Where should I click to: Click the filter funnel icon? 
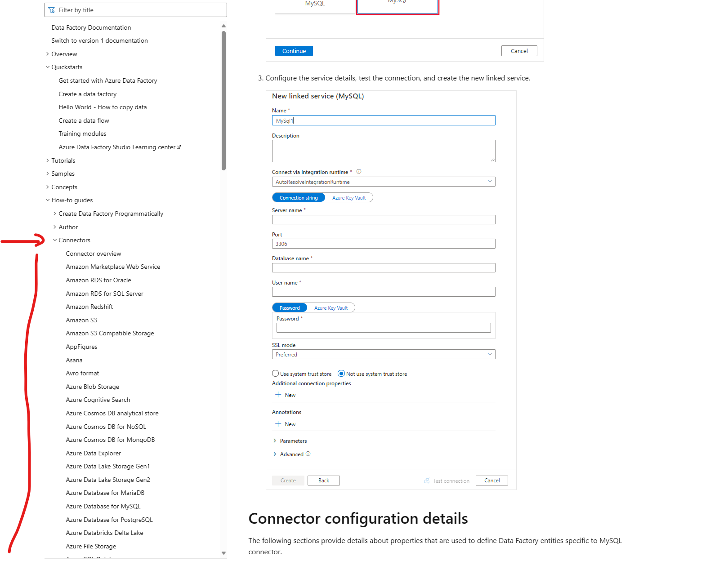(x=52, y=10)
